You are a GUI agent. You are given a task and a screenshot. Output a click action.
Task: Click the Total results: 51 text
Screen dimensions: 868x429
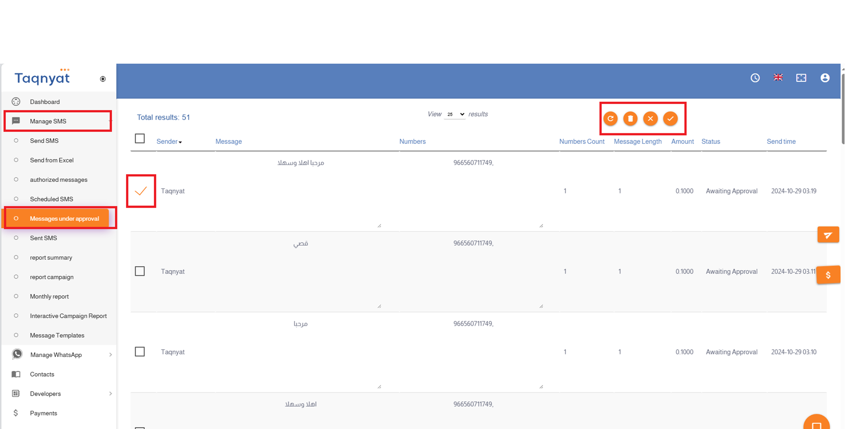(x=163, y=117)
